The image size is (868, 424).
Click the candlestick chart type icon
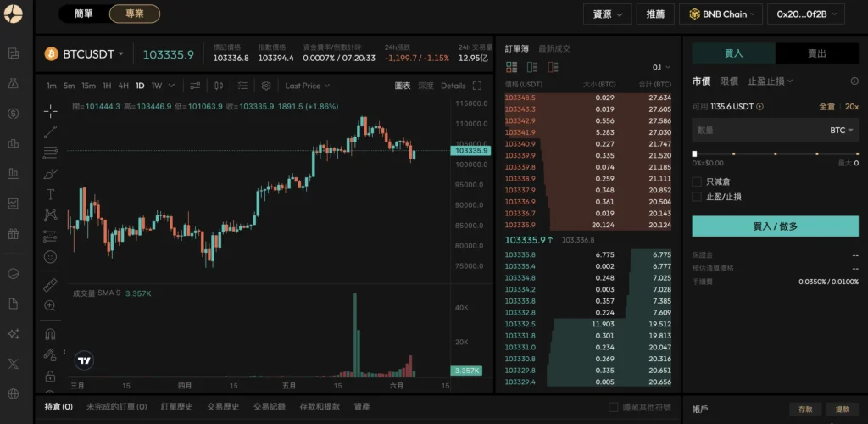coord(220,86)
